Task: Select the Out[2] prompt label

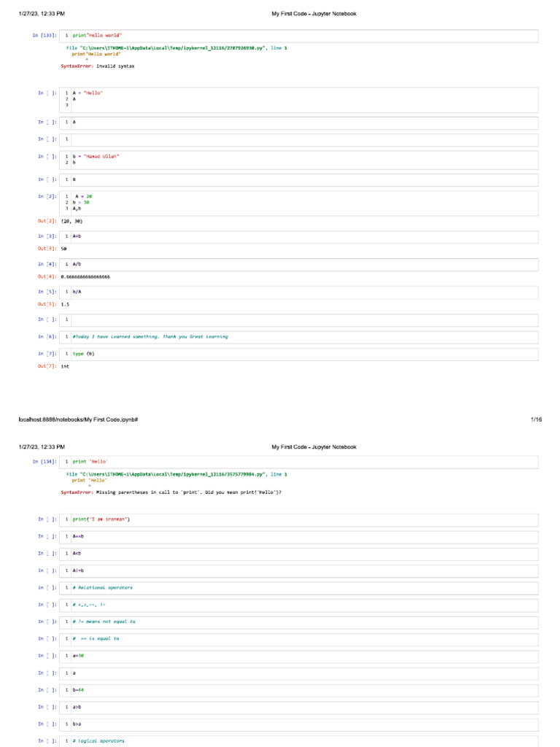Action: pyautogui.click(x=47, y=221)
